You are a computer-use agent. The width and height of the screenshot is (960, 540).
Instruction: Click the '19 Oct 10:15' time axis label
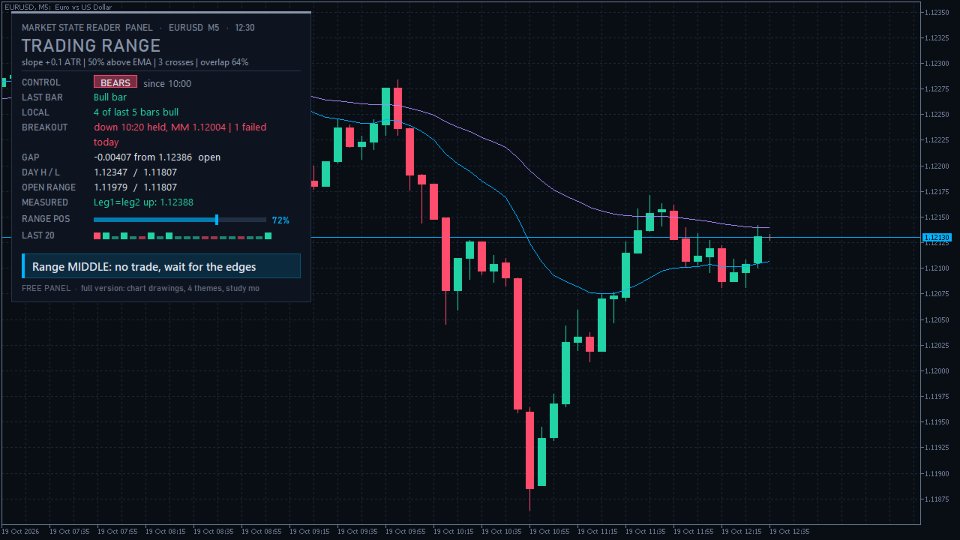[x=453, y=531]
